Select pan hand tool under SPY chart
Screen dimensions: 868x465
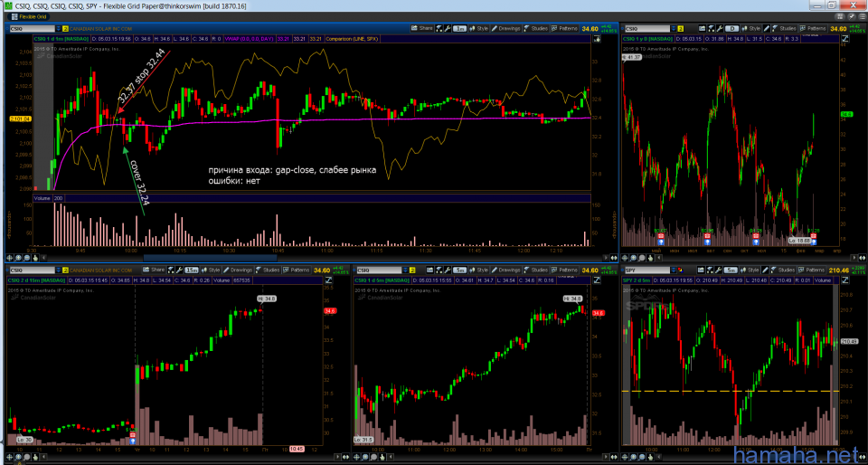tap(650, 457)
